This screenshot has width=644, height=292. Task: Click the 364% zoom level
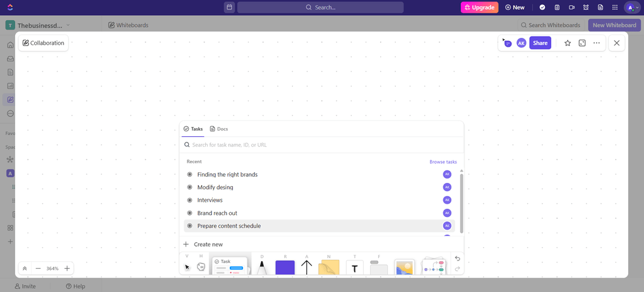click(x=52, y=269)
